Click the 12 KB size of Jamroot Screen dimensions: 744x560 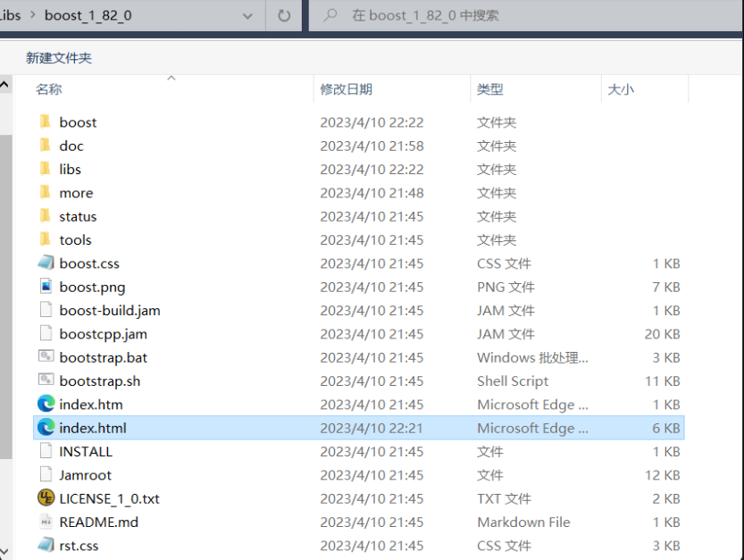(x=662, y=475)
